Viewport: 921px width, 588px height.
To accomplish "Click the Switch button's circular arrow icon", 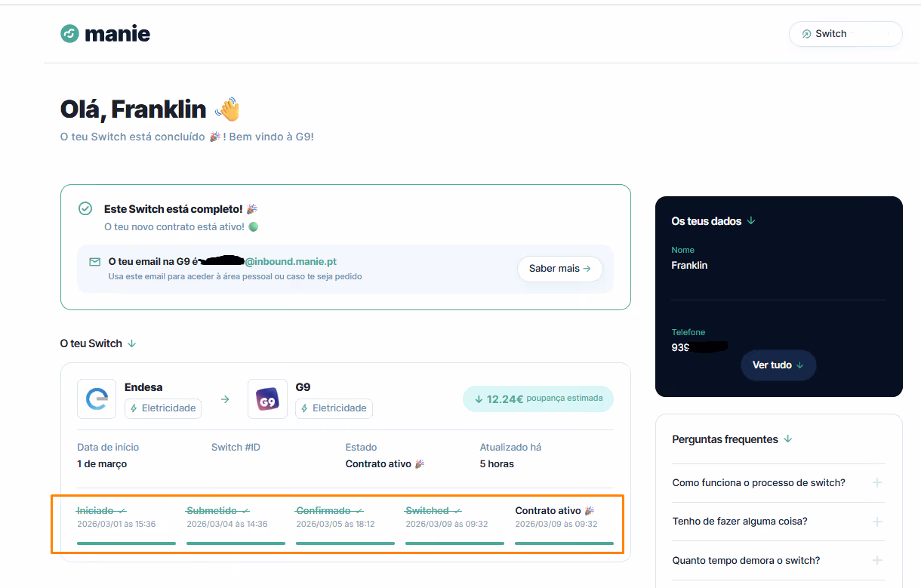I will (806, 34).
